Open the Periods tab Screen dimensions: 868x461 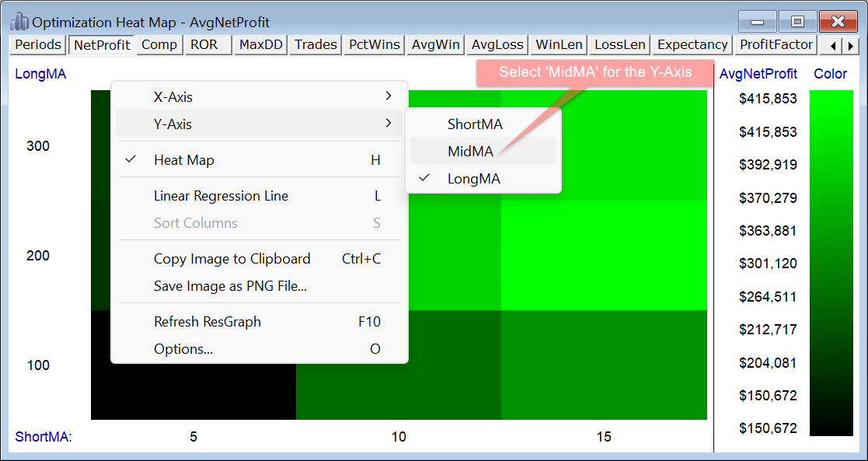tap(38, 45)
